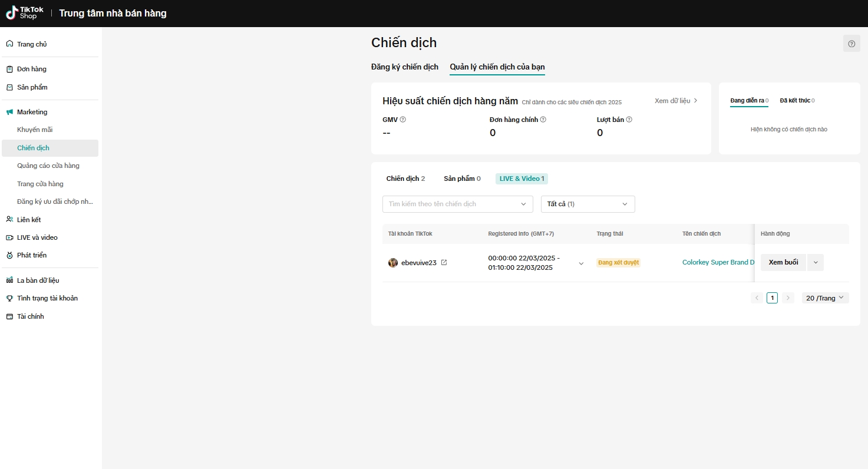Open Xem dữ liệu link
Screen dimensions: 868x469
(676, 101)
